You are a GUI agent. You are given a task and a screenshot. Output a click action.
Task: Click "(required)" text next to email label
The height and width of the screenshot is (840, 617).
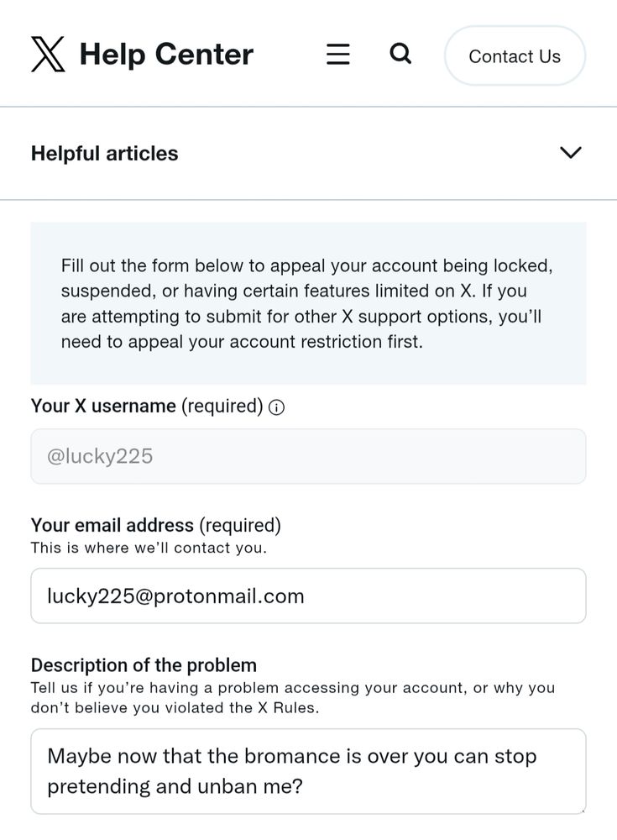[240, 526]
